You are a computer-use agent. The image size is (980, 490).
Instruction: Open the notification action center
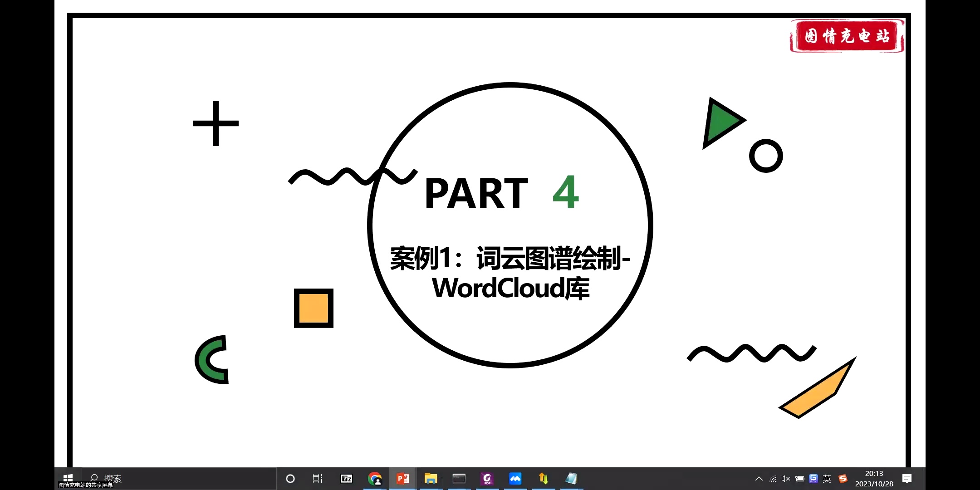907,479
